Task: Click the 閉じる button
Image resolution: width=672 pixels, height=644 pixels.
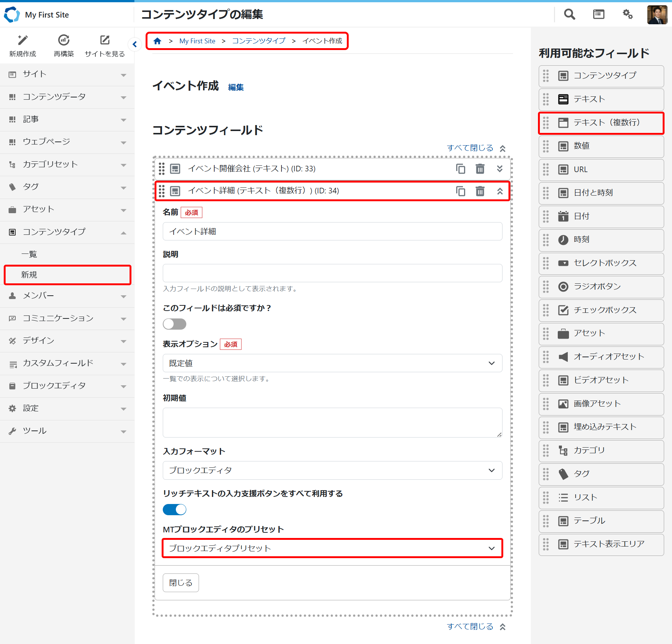Action: [181, 582]
